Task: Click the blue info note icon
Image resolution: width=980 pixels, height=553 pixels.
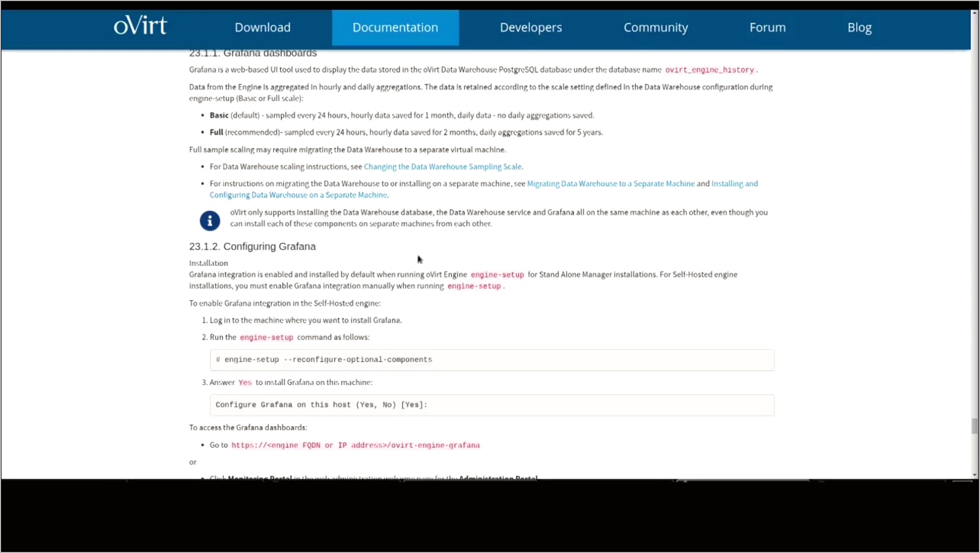Action: (210, 221)
